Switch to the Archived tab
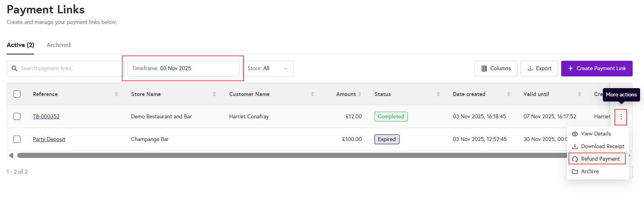The width and height of the screenshot is (644, 221). (58, 45)
